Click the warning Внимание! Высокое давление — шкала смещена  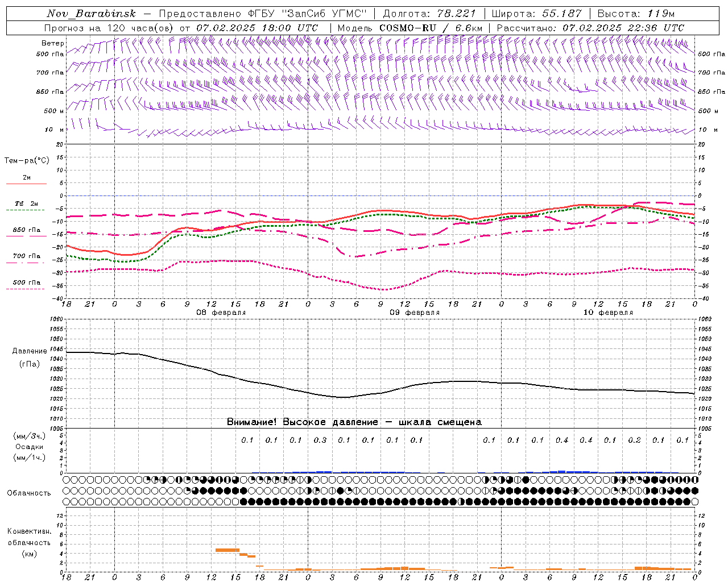(354, 422)
